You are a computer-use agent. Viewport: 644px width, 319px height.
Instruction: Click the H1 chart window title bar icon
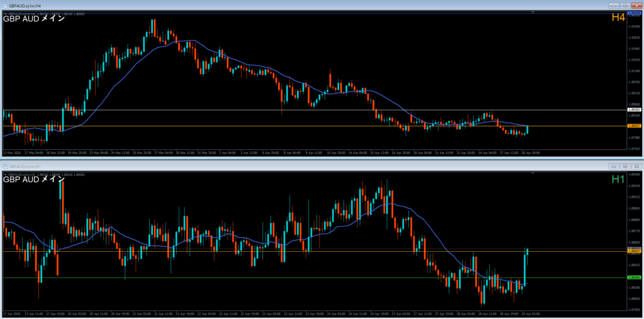pos(4,166)
